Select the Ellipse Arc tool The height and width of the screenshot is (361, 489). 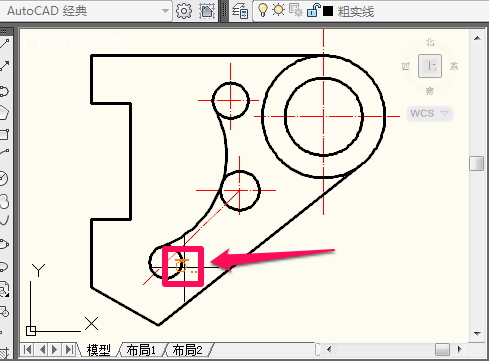pos(4,266)
